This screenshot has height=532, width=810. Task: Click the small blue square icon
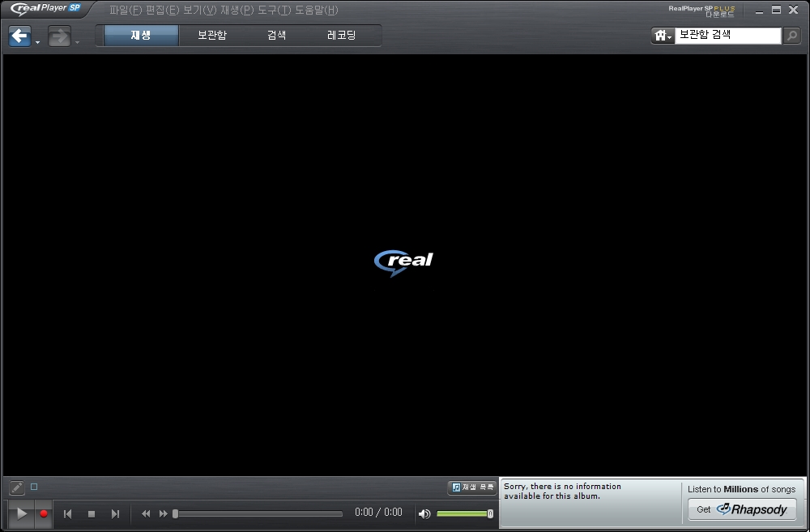pyautogui.click(x=34, y=487)
